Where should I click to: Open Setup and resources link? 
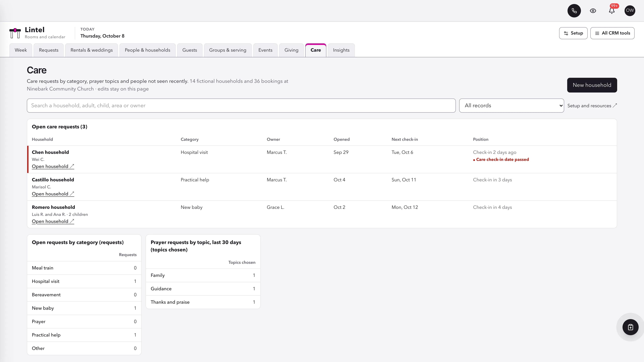pyautogui.click(x=592, y=106)
